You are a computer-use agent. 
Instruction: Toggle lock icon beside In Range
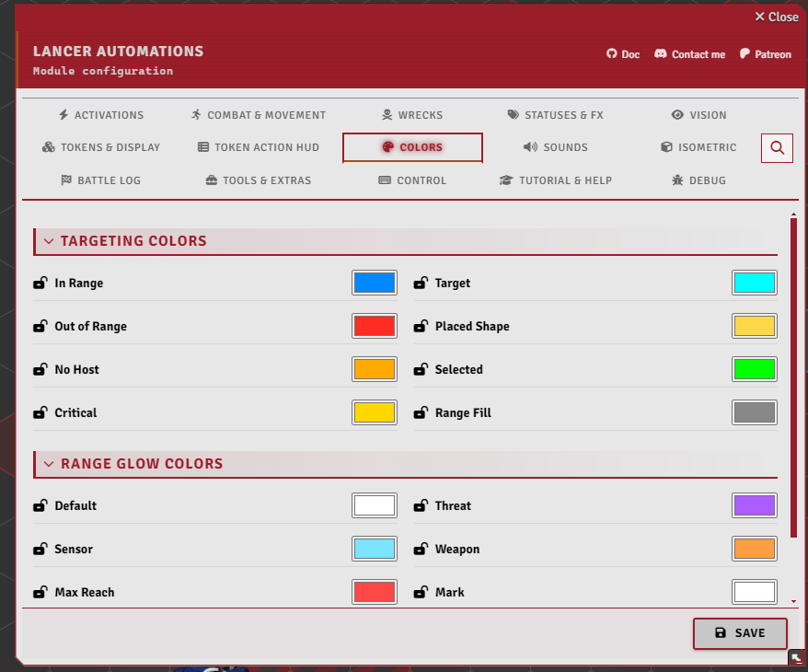pyautogui.click(x=40, y=283)
